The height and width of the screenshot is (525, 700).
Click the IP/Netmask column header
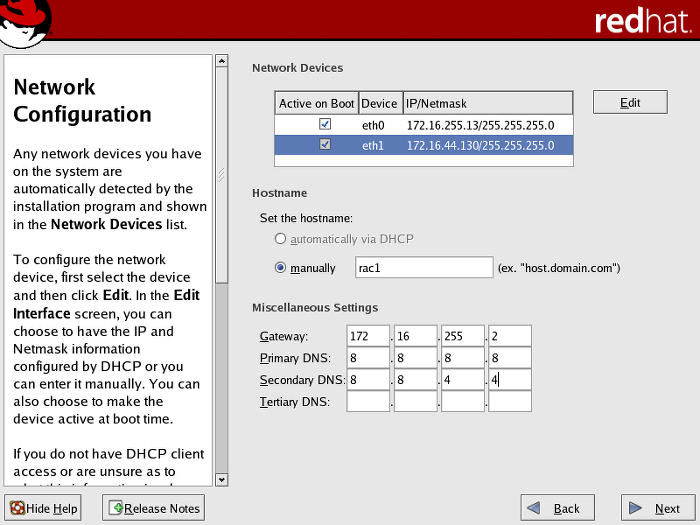point(488,104)
